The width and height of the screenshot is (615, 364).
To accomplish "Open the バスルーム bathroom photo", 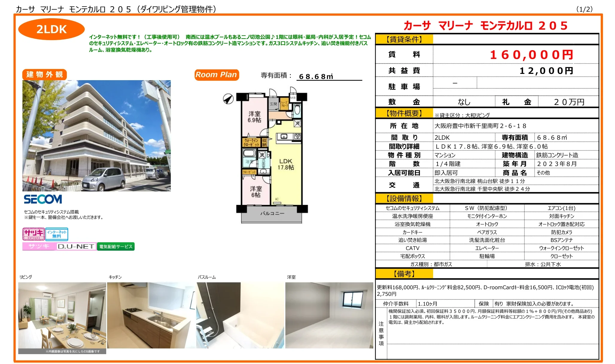I will point(240,315).
